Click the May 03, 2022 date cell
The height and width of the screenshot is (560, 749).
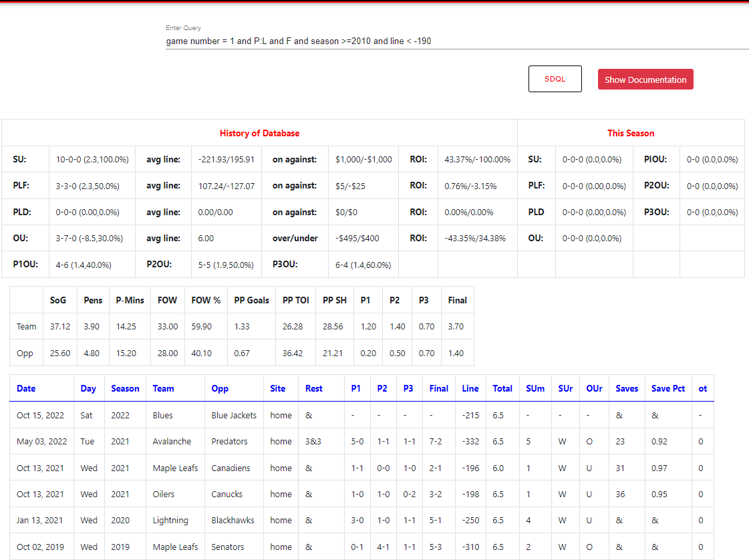click(x=41, y=442)
